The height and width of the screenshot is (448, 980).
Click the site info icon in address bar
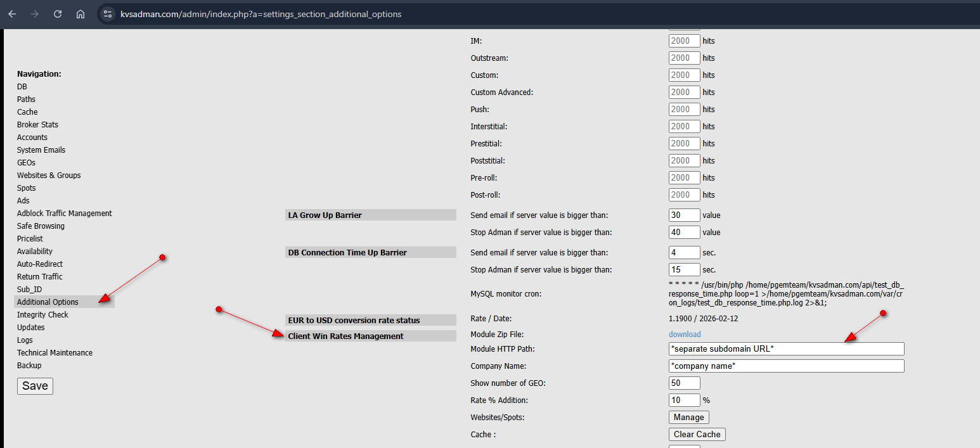click(107, 13)
